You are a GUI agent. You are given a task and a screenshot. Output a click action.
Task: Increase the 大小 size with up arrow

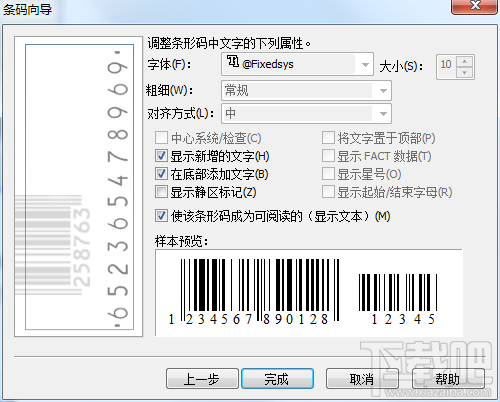click(464, 62)
